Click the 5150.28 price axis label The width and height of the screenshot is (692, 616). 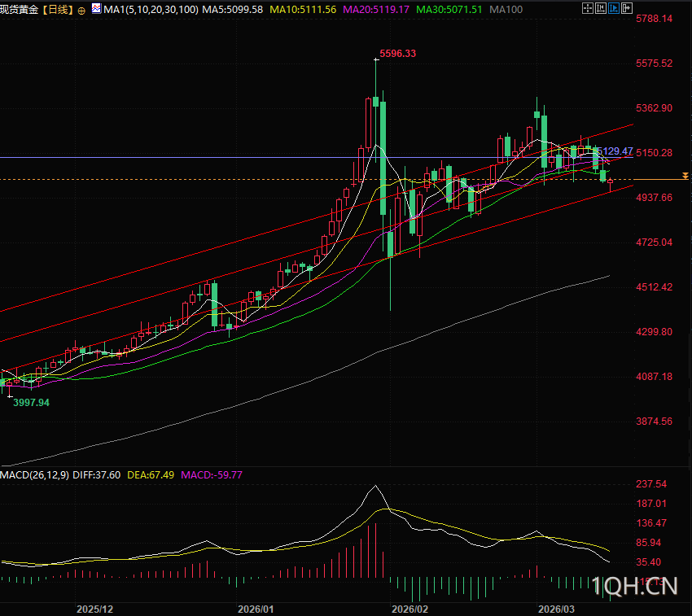655,153
